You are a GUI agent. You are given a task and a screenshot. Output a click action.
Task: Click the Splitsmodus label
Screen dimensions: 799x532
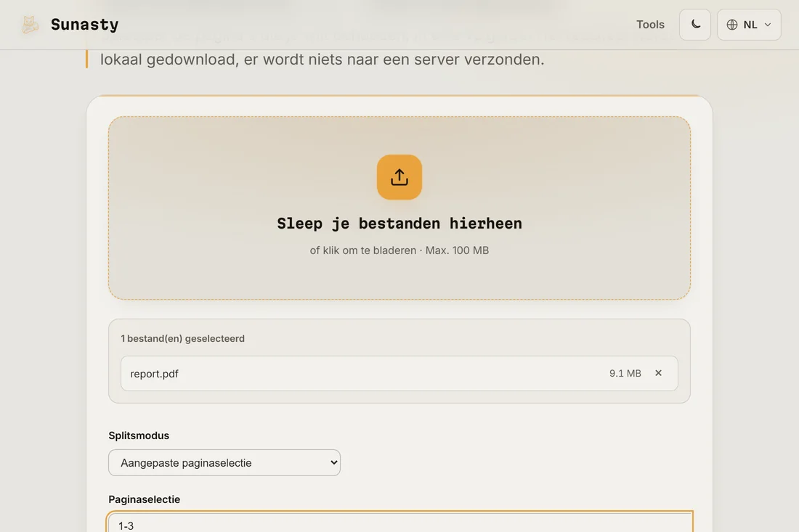point(139,435)
